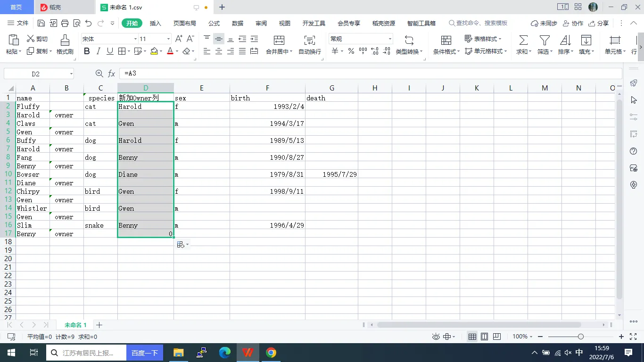Clear formatting with the eraser icon
Viewport: 644px width, 362px height.
(187, 51)
